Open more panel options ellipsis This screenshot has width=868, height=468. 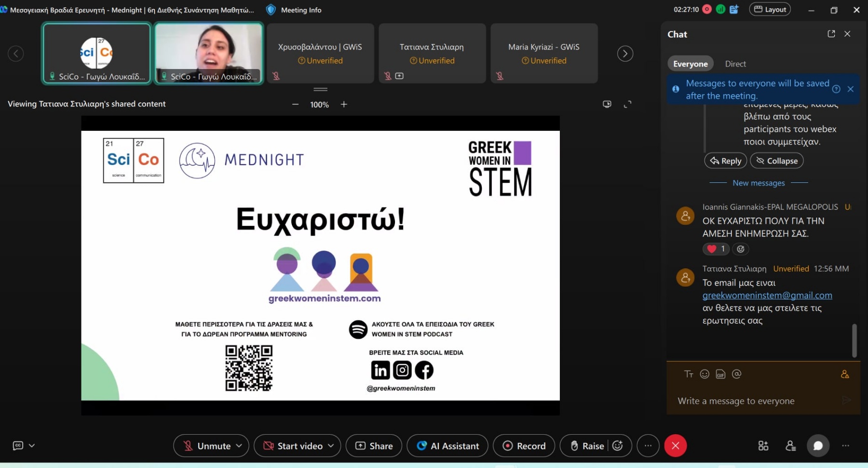point(845,446)
